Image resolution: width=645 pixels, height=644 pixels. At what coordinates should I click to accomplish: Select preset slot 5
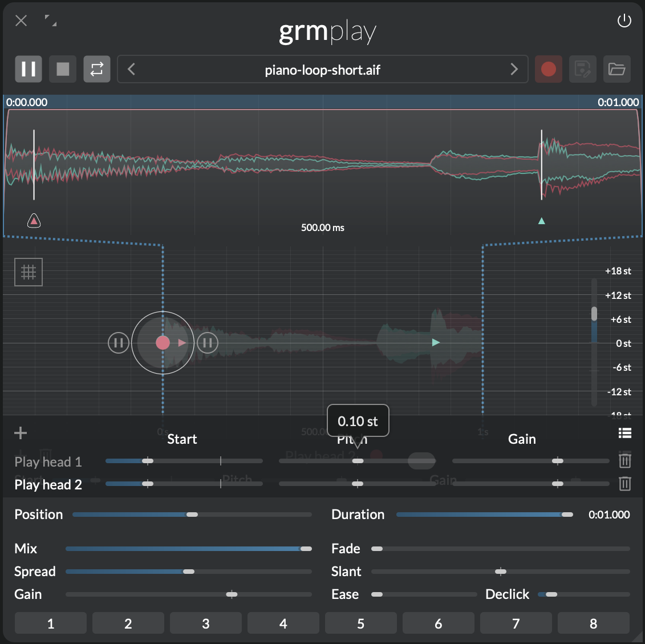361,623
